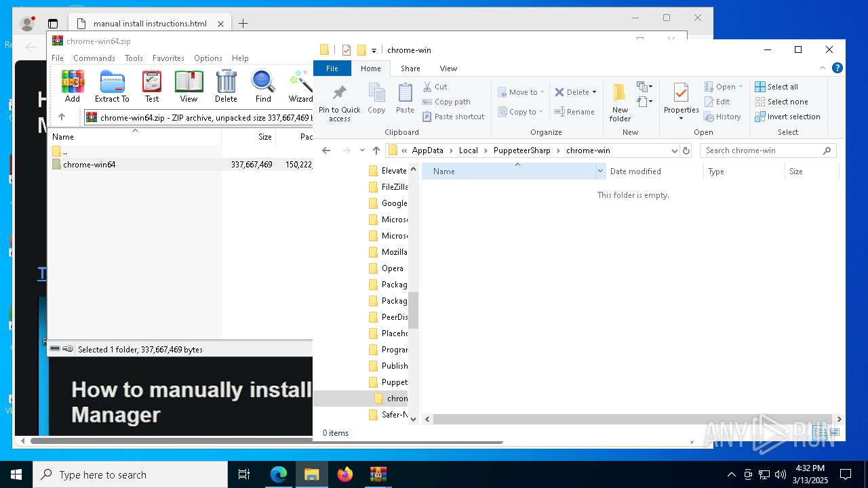Collapse the Explorer ribbon chevron
The height and width of the screenshot is (488, 868).
(x=823, y=68)
